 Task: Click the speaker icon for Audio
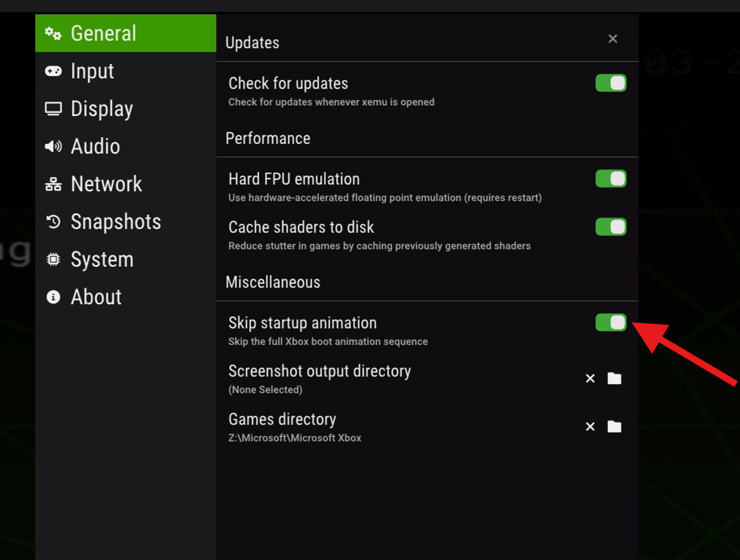point(53,147)
